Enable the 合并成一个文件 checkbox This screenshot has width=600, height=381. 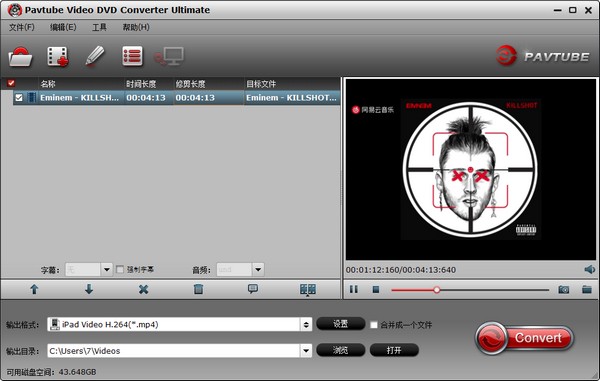point(374,325)
